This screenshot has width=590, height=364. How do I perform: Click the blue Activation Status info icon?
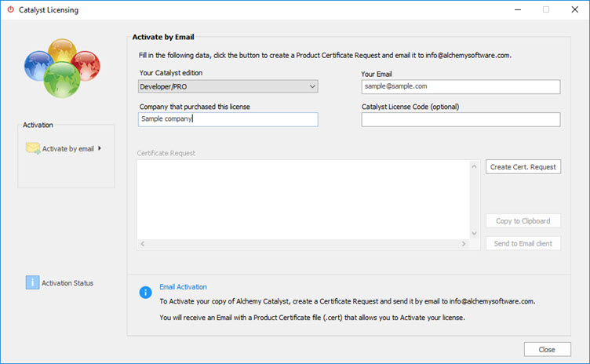click(31, 282)
